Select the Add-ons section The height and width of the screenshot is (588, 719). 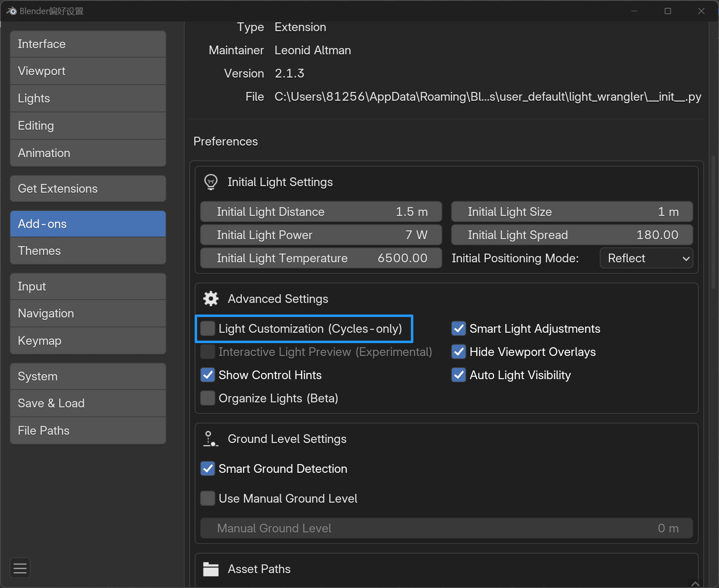(x=88, y=224)
